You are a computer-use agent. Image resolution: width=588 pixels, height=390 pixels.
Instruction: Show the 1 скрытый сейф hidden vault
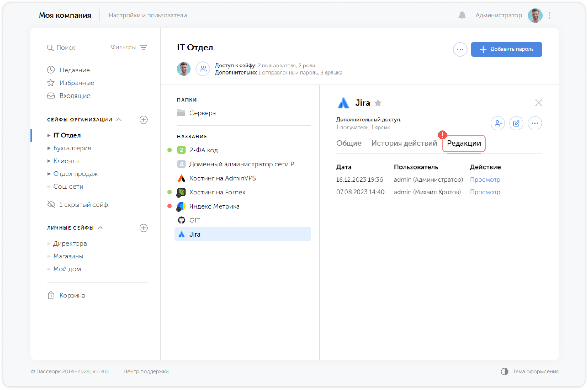click(x=83, y=205)
